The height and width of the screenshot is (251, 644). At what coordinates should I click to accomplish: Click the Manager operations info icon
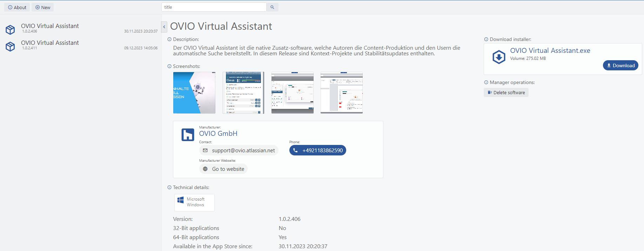click(486, 82)
